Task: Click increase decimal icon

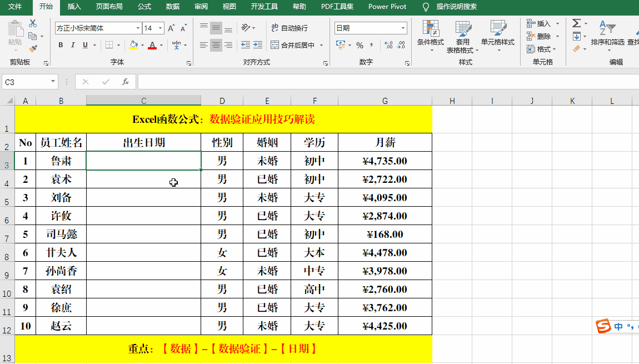Action: pyautogui.click(x=389, y=45)
